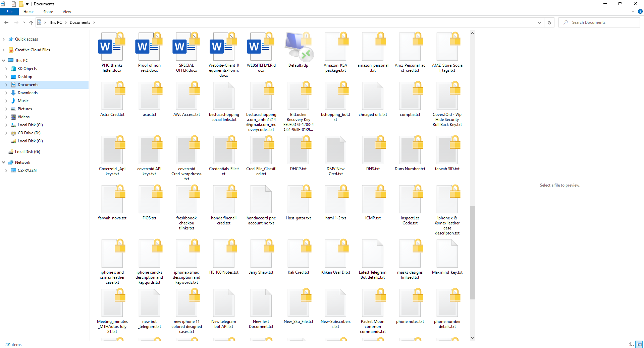Select Desktop in navigation pane

[25, 77]
